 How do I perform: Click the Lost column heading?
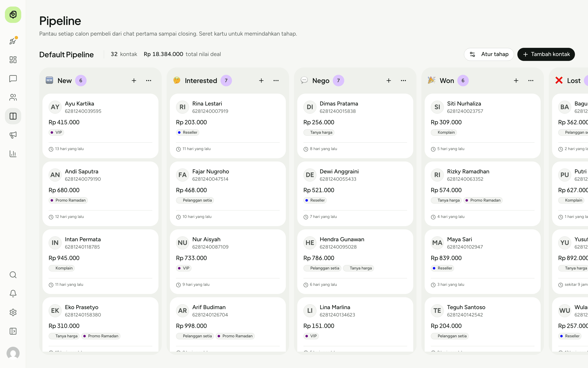[x=574, y=81]
